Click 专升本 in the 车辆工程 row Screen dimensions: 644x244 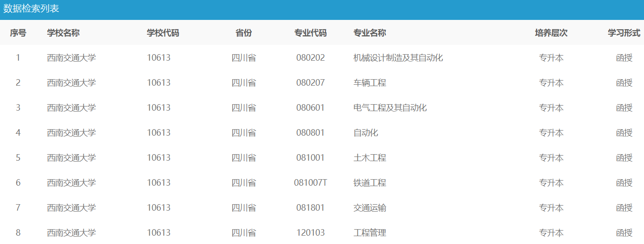[551, 83]
